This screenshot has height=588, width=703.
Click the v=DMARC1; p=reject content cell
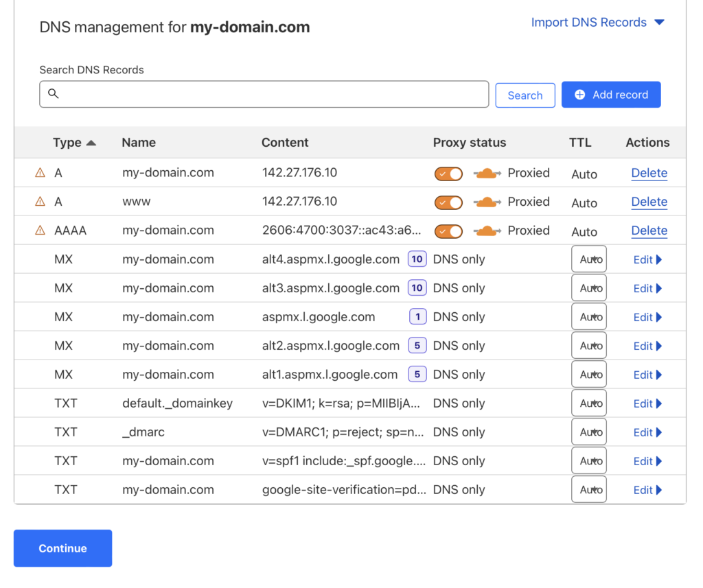[343, 432]
